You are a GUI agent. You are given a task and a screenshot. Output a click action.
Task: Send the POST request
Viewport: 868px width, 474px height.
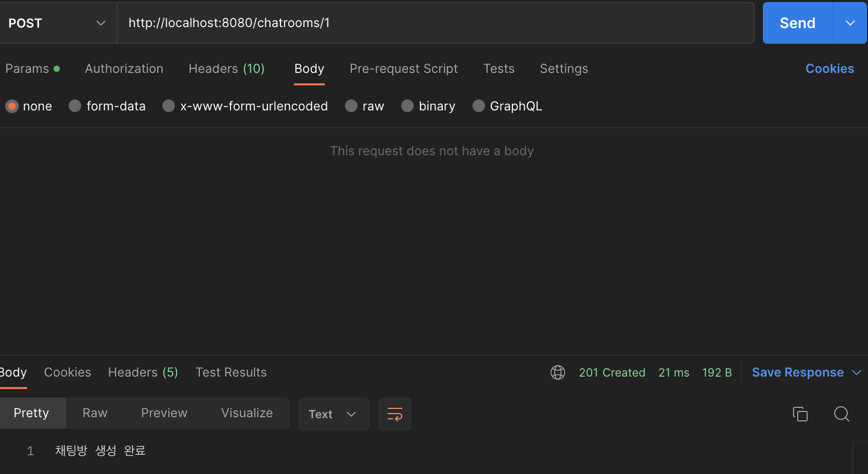[x=798, y=23]
